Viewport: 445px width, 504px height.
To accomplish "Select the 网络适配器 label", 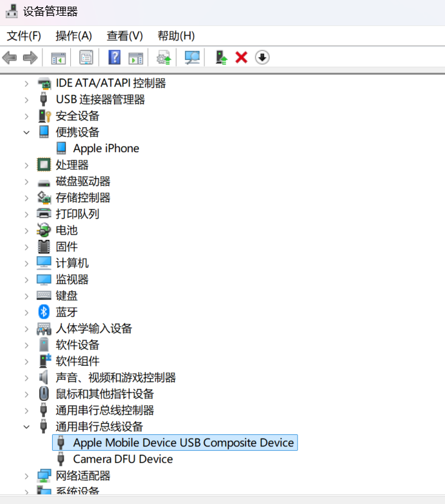I will 83,476.
